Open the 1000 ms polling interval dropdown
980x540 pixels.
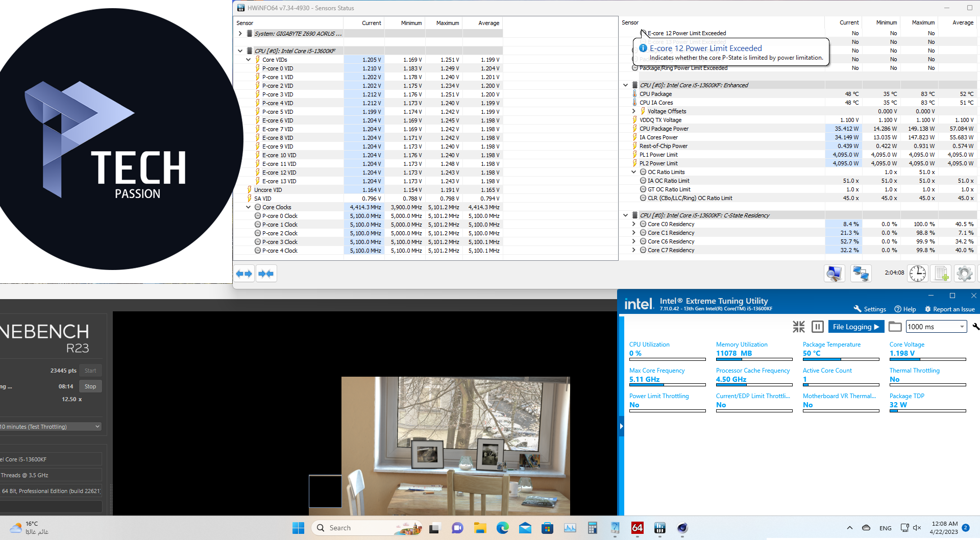click(936, 327)
